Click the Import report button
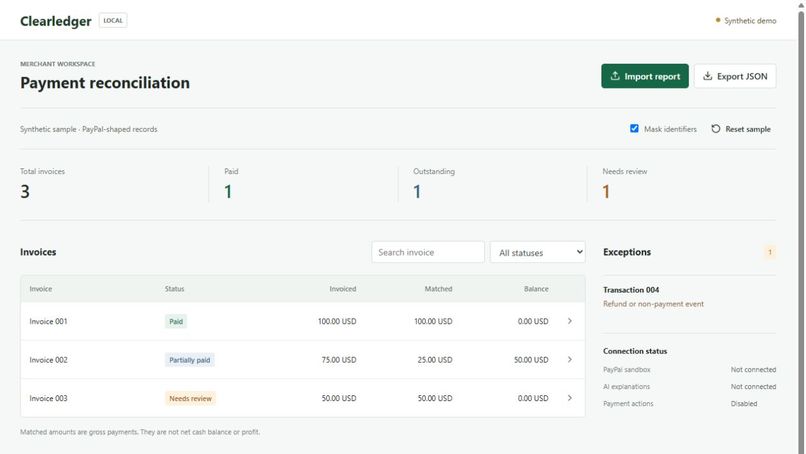 pyautogui.click(x=645, y=76)
